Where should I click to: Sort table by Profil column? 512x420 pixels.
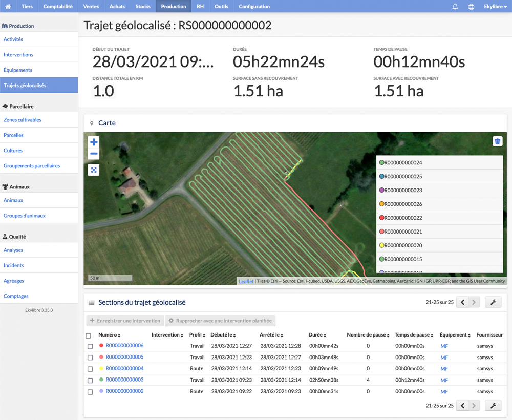[x=197, y=335]
